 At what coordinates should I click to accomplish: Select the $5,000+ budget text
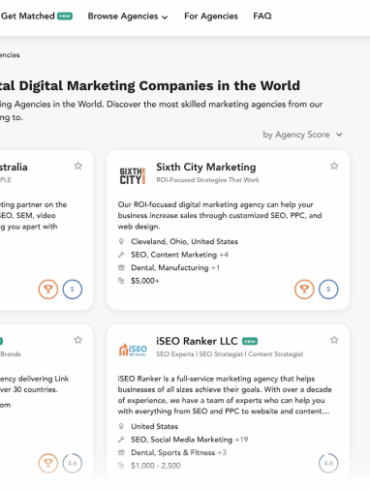[145, 281]
